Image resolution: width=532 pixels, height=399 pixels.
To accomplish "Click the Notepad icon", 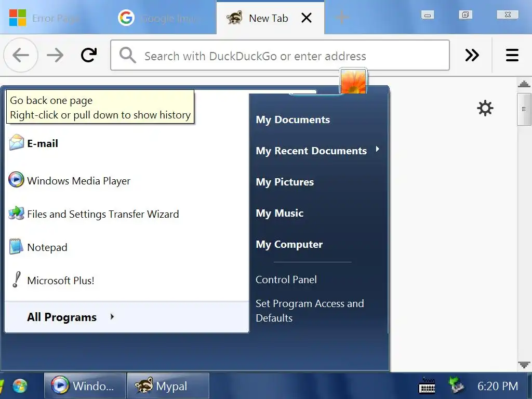I will coord(16,247).
